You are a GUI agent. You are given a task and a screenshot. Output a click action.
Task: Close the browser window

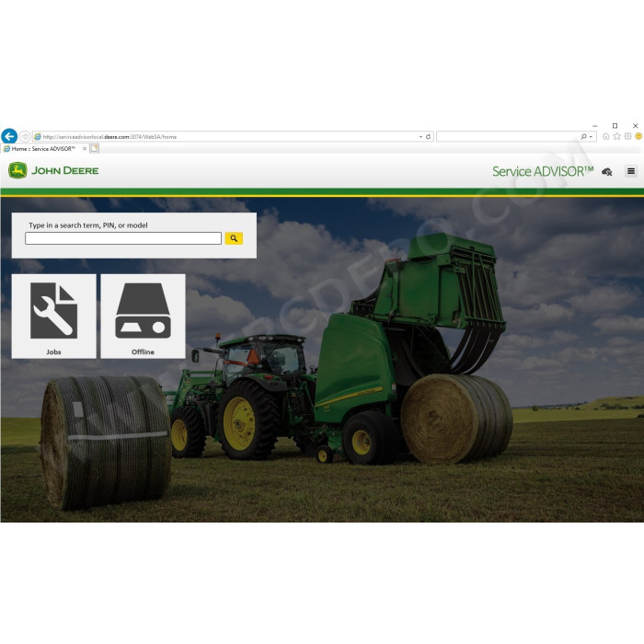[x=636, y=126]
